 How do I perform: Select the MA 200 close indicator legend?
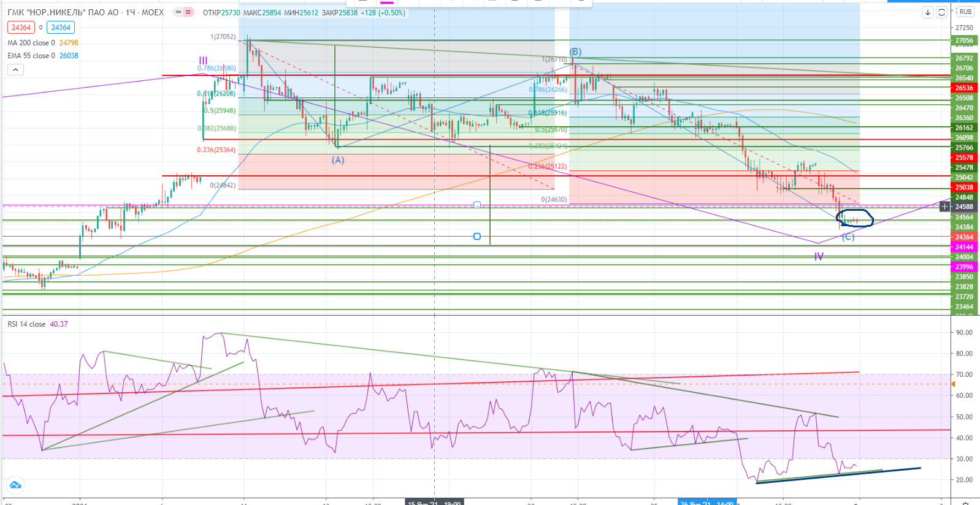coord(31,43)
